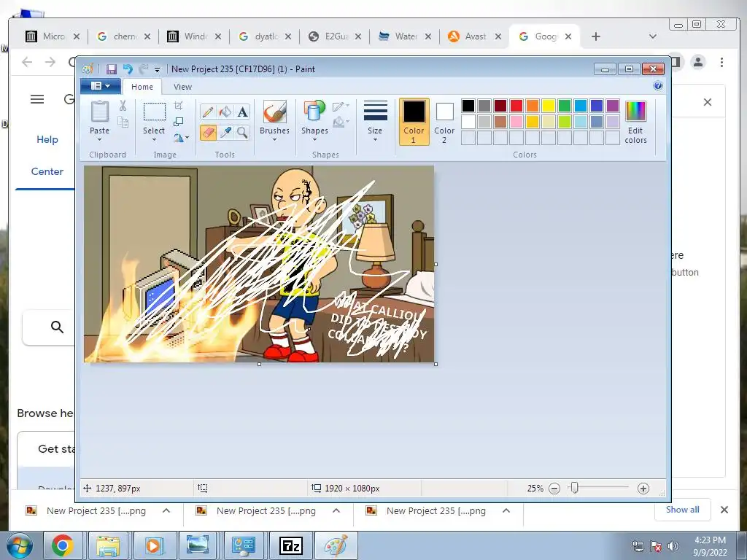Switch to the E2Guardian Chrome tab
The height and width of the screenshot is (560, 747).
336,36
